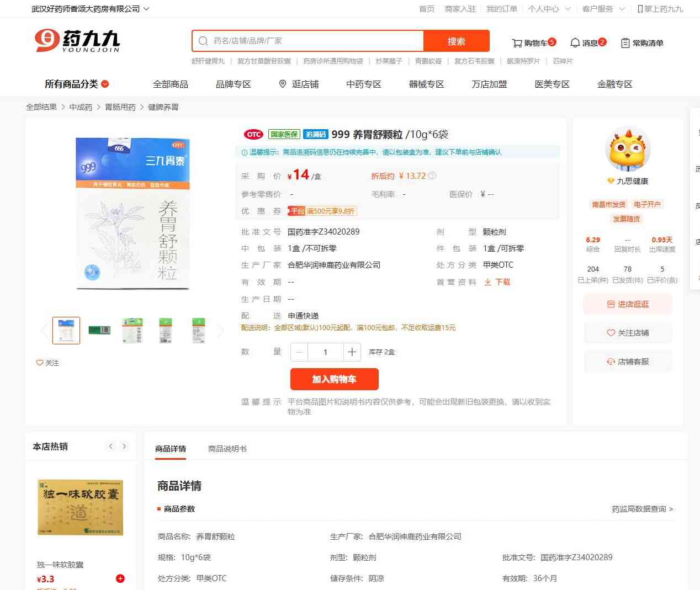
Task: Click the 药九九 Youngjoin logo
Action: [x=77, y=41]
